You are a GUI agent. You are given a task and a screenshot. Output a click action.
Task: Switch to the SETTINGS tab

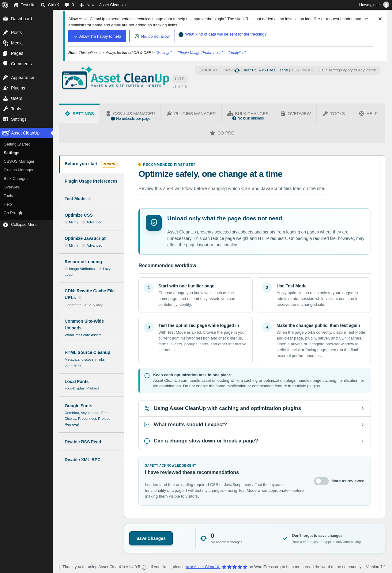pos(79,114)
